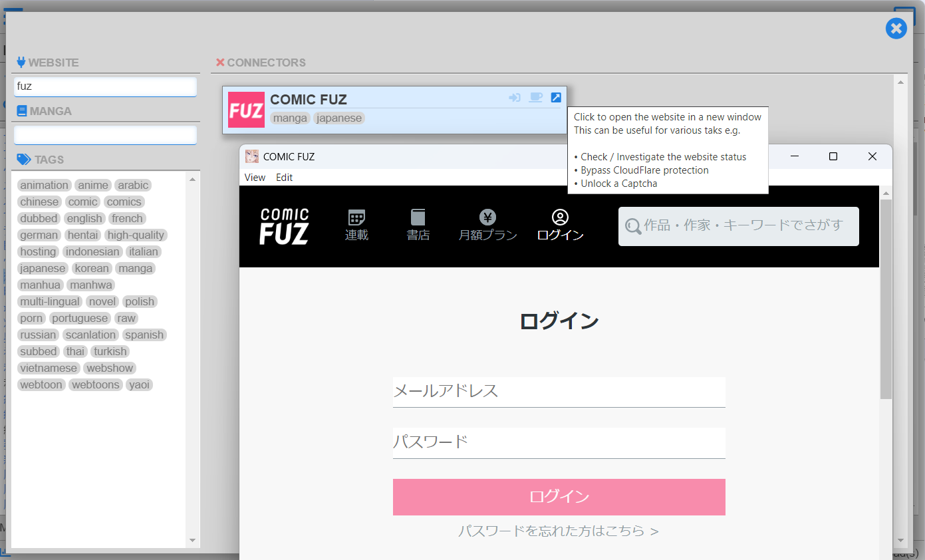Select the hentai tag
925x560 pixels.
[x=83, y=235]
